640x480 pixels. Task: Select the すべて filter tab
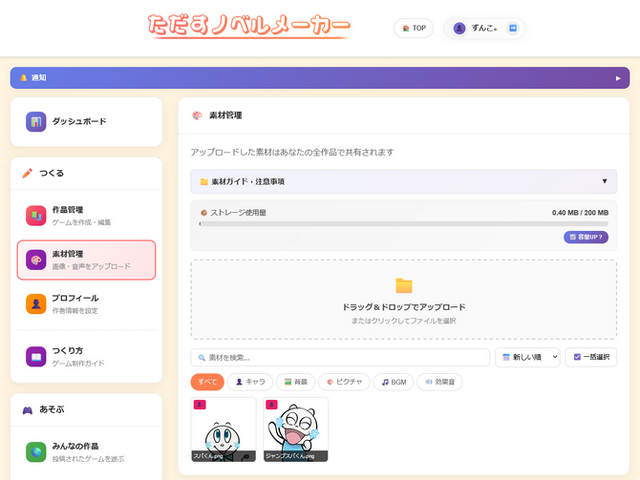click(207, 382)
